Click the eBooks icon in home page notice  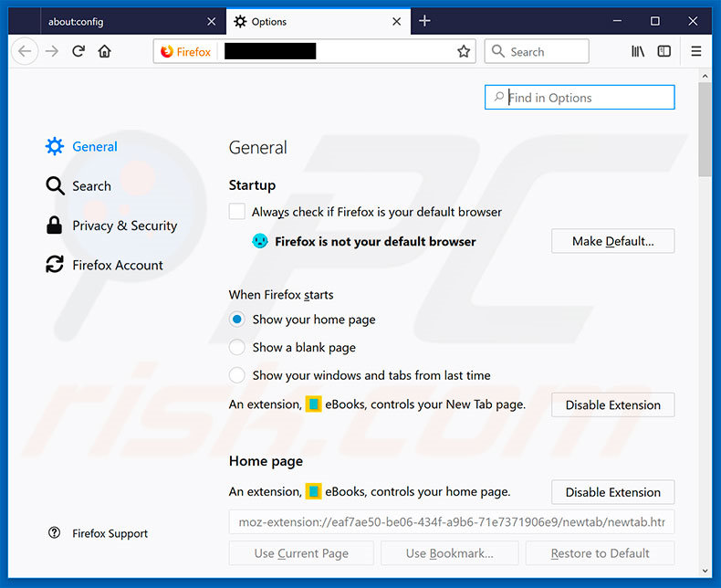(x=314, y=491)
